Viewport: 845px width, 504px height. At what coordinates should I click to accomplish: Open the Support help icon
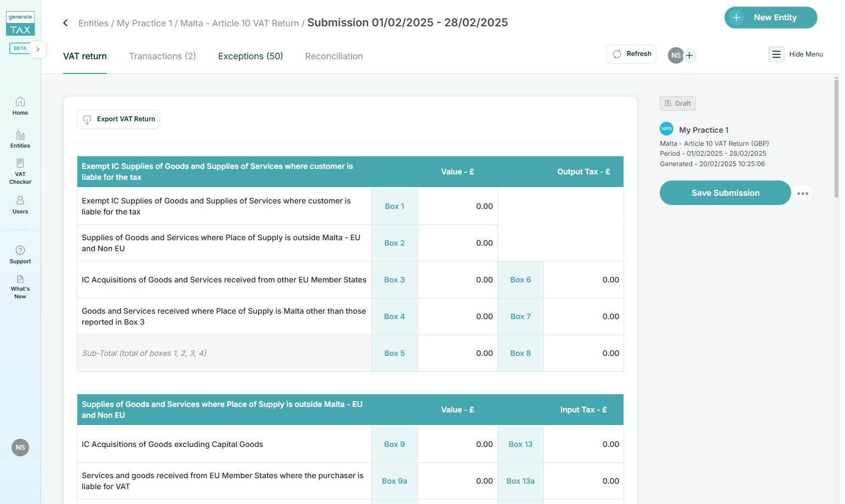tap(20, 254)
